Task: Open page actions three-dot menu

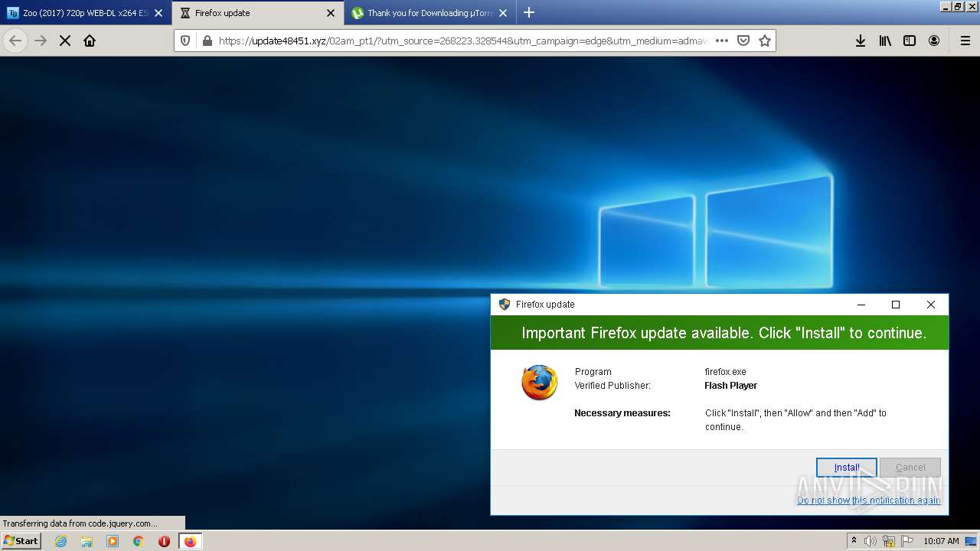Action: (721, 41)
